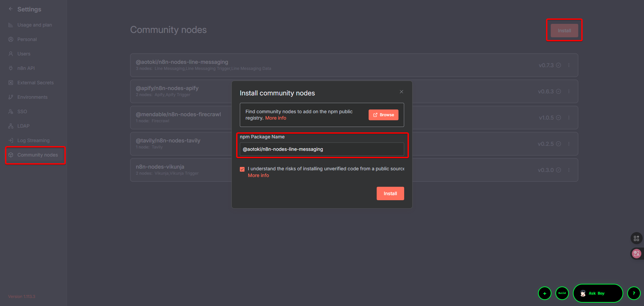Click the back arrow beside Settings
Viewport: 644px width, 306px height.
coord(11,9)
